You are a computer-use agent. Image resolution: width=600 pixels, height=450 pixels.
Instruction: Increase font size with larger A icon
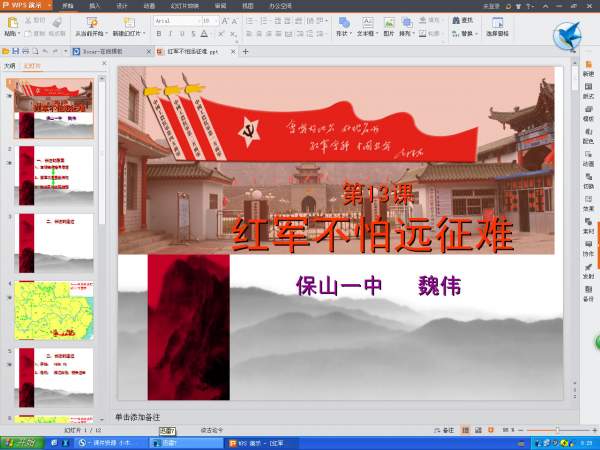point(225,21)
